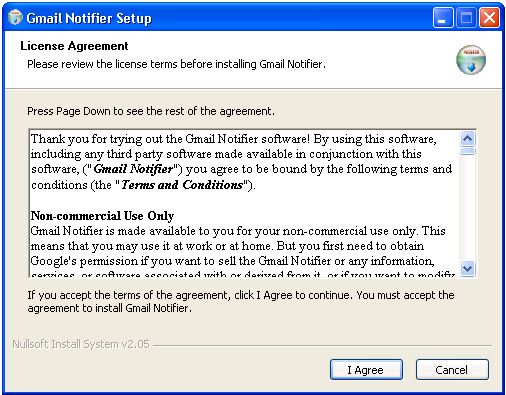The height and width of the screenshot is (395, 506).
Task: Click the 'Please review the license terms' subtitle
Action: click(x=176, y=64)
